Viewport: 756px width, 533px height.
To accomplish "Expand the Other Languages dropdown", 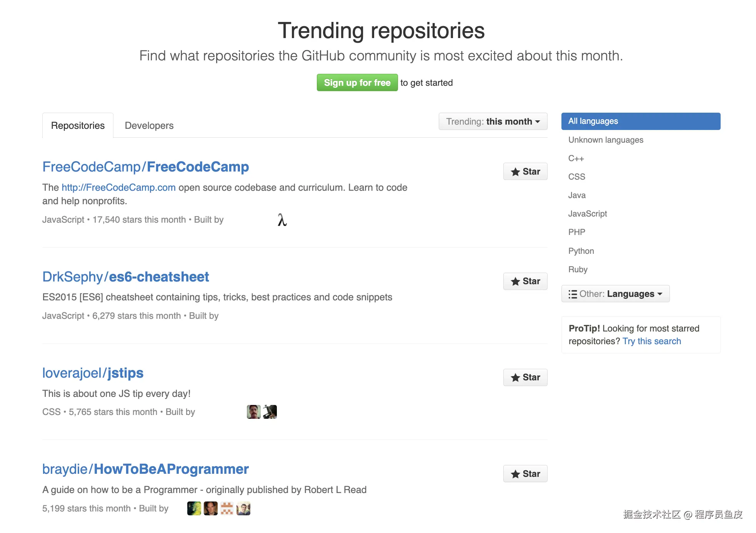I will [x=615, y=294].
